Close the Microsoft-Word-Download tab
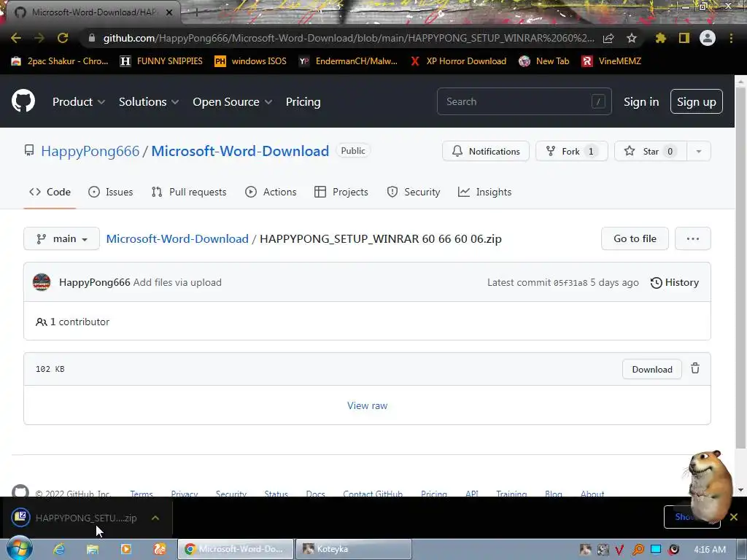Image resolution: width=747 pixels, height=560 pixels. [x=169, y=12]
